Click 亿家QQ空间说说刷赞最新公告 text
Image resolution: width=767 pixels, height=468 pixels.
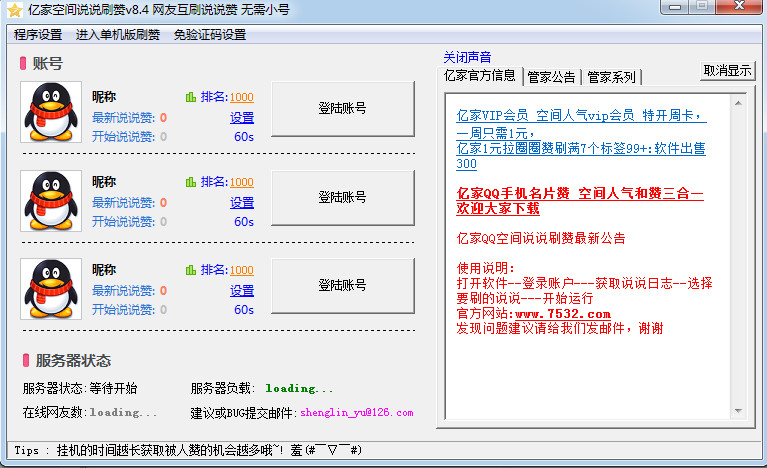[x=541, y=239]
